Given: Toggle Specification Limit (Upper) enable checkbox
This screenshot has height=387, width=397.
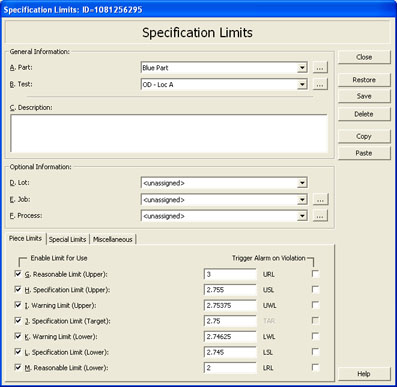Looking at the screenshot, I should pyautogui.click(x=18, y=289).
